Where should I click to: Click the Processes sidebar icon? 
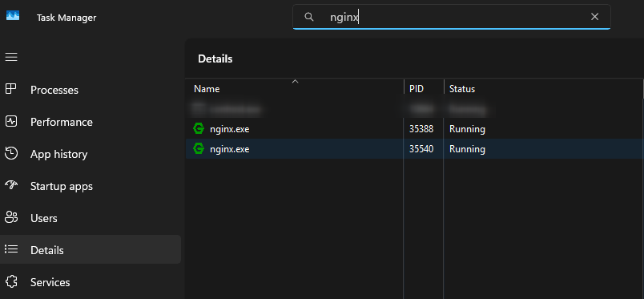11,89
